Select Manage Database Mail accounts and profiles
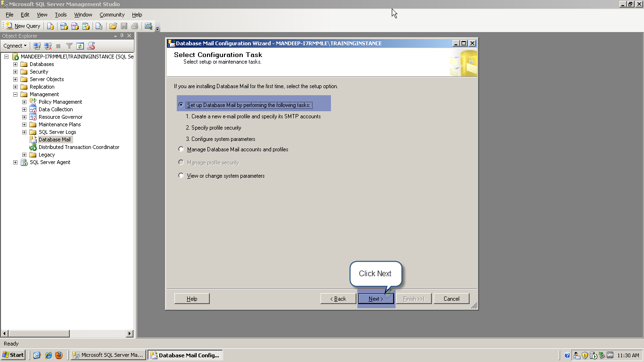 coord(181,149)
